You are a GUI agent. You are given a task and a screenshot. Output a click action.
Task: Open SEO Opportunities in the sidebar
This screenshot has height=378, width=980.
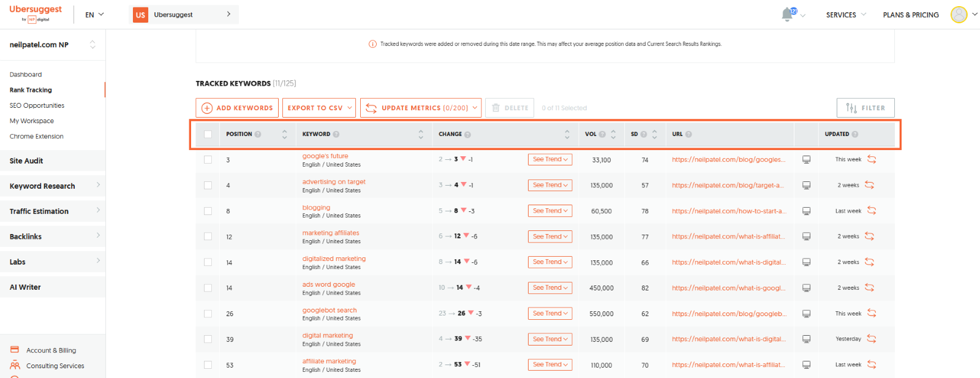pos(37,105)
